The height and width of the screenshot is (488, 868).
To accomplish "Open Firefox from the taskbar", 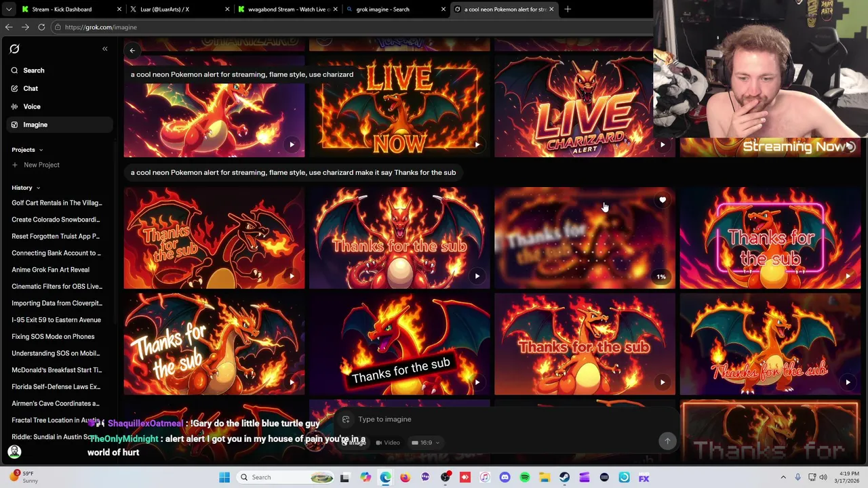I will click(x=406, y=477).
